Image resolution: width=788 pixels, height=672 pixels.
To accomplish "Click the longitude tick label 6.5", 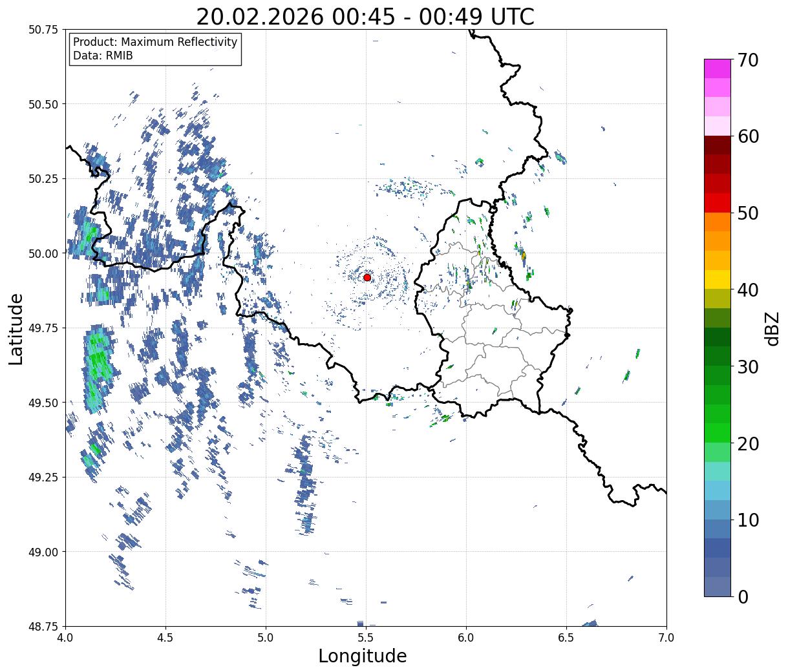I will [566, 638].
